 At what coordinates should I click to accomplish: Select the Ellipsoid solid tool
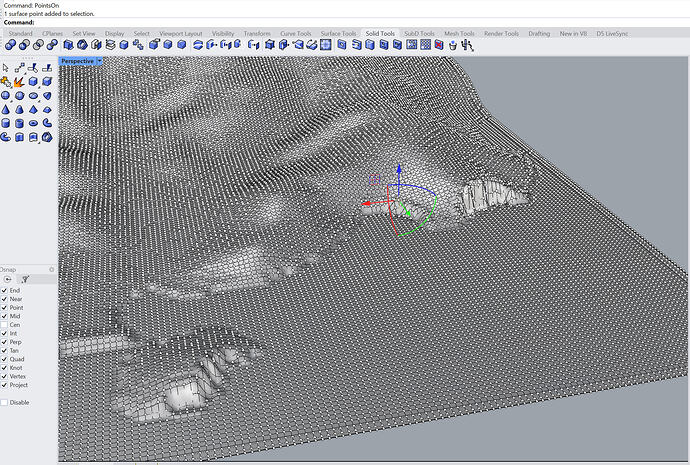(33, 95)
